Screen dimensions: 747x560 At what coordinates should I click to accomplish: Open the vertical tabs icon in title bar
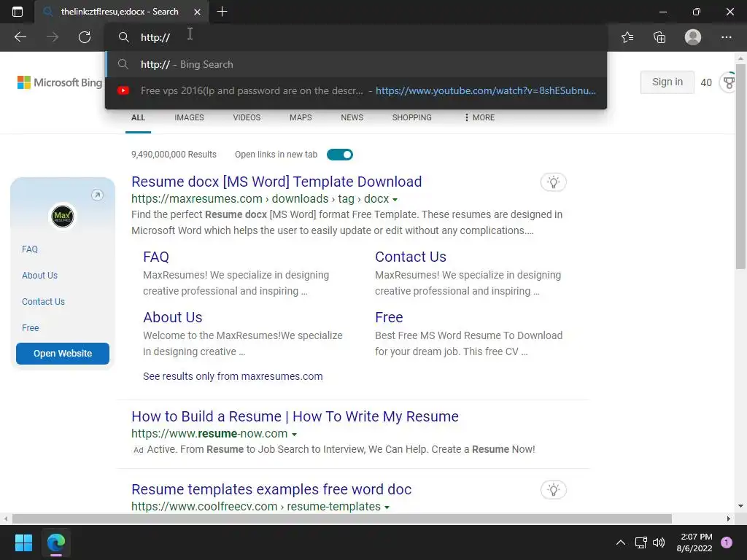pos(18,12)
